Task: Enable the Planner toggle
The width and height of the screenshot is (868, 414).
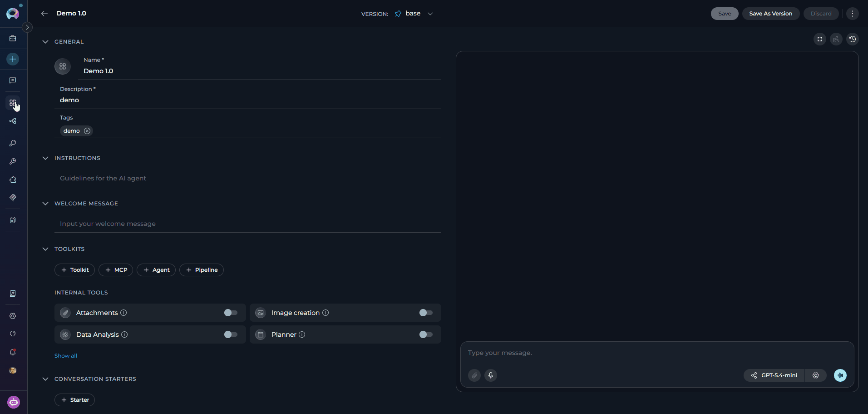Action: pyautogui.click(x=426, y=334)
